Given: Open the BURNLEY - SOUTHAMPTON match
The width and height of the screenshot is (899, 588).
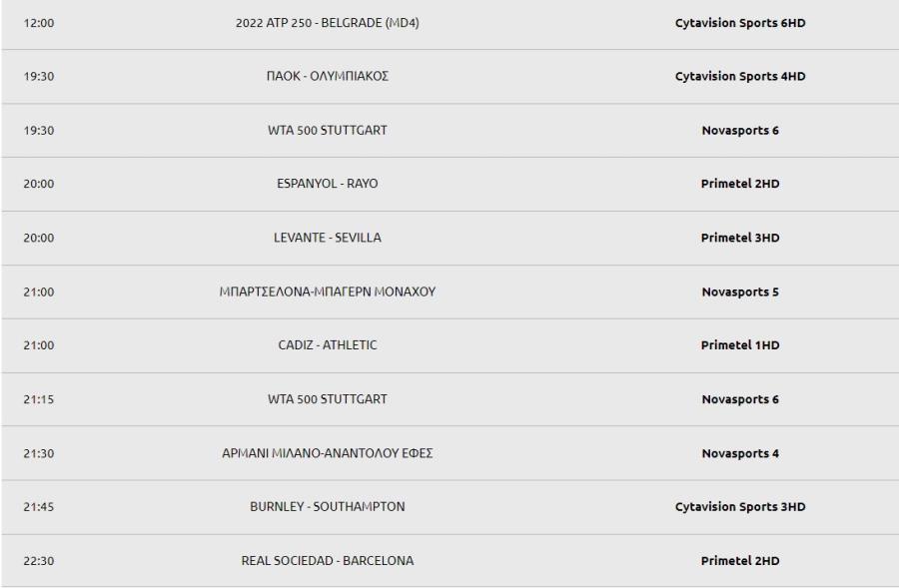Looking at the screenshot, I should (328, 506).
